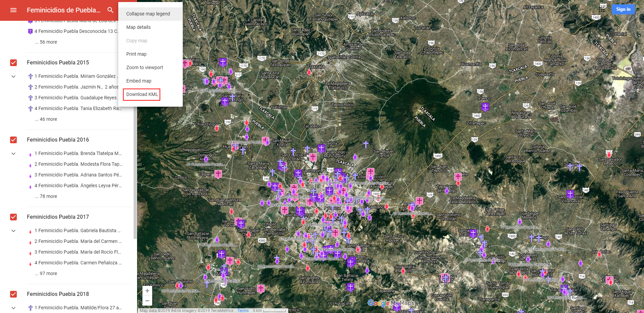Screen dimensions: 644x313
Task: Select '3 Feminicidio Puebla. Guadalupe Reyes' entry
Action: click(77, 98)
